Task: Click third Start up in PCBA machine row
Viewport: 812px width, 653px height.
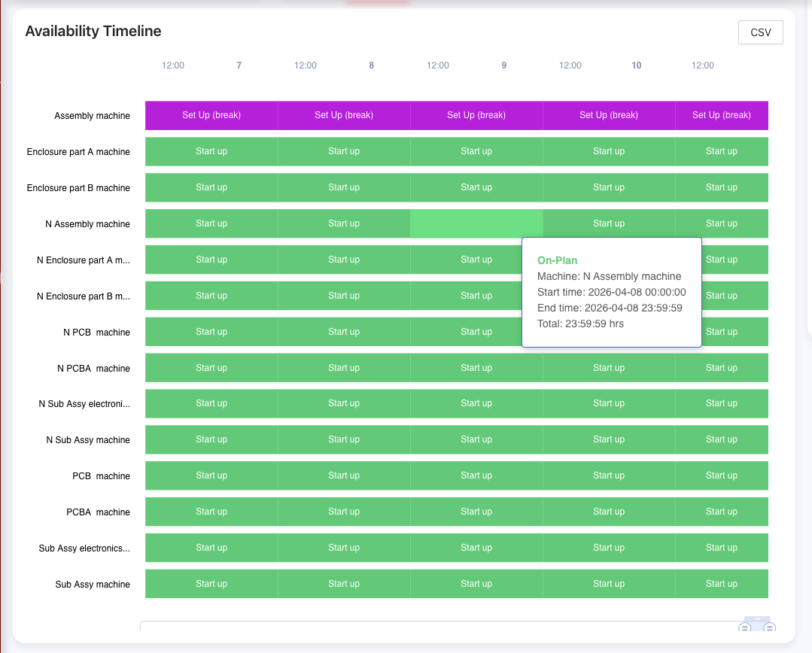Action: [476, 512]
